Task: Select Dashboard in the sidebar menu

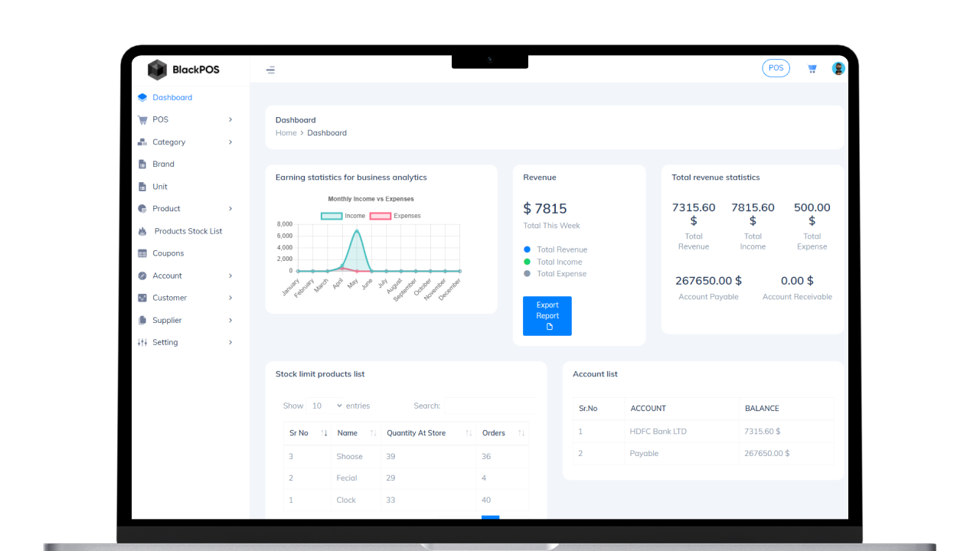Action: [x=172, y=97]
